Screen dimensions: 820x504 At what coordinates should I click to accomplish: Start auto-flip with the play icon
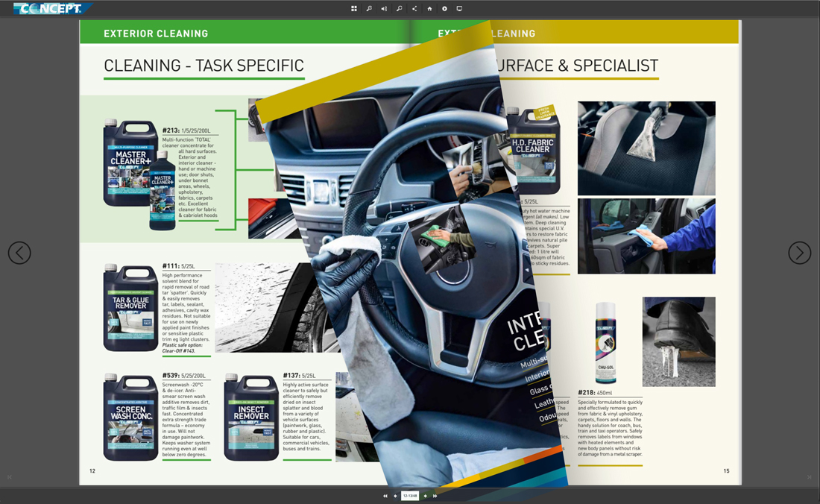(x=444, y=8)
